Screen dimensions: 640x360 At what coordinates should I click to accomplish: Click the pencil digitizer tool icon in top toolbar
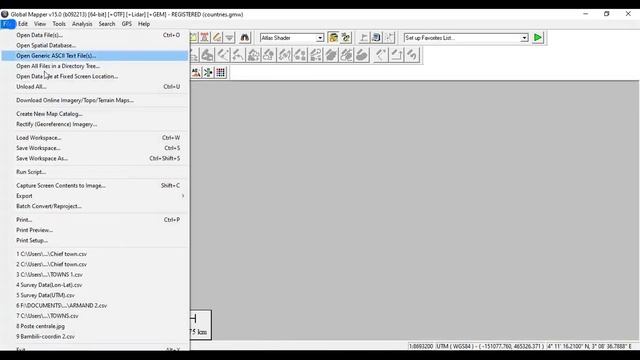pos(217,38)
